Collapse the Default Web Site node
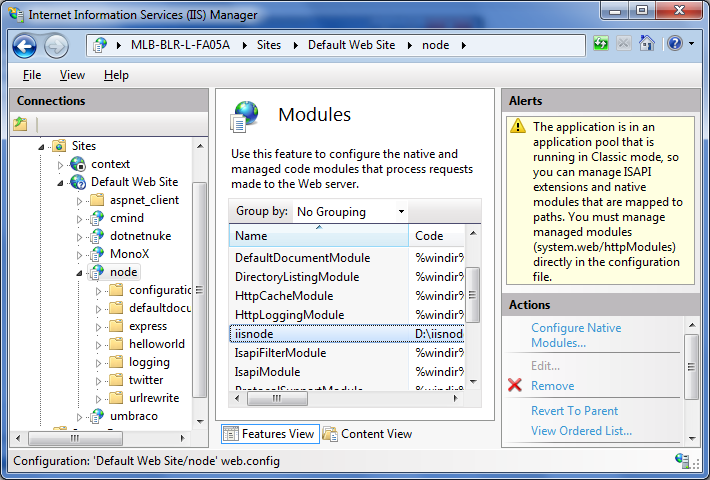Screen dimensions: 710x480 [60, 183]
